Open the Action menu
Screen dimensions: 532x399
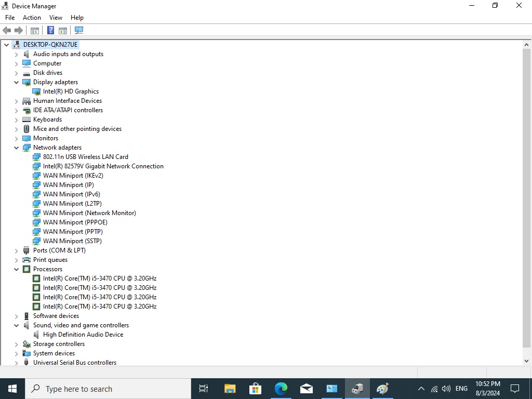(32, 18)
